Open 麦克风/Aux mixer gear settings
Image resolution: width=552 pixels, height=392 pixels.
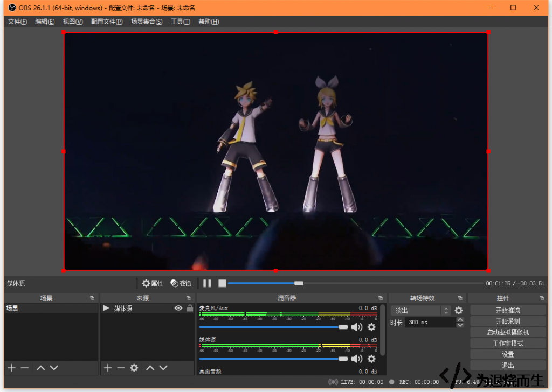click(371, 327)
